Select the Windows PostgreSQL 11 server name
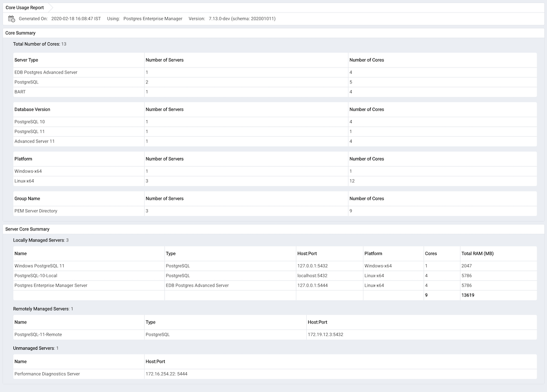This screenshot has width=547, height=392. pos(39,266)
